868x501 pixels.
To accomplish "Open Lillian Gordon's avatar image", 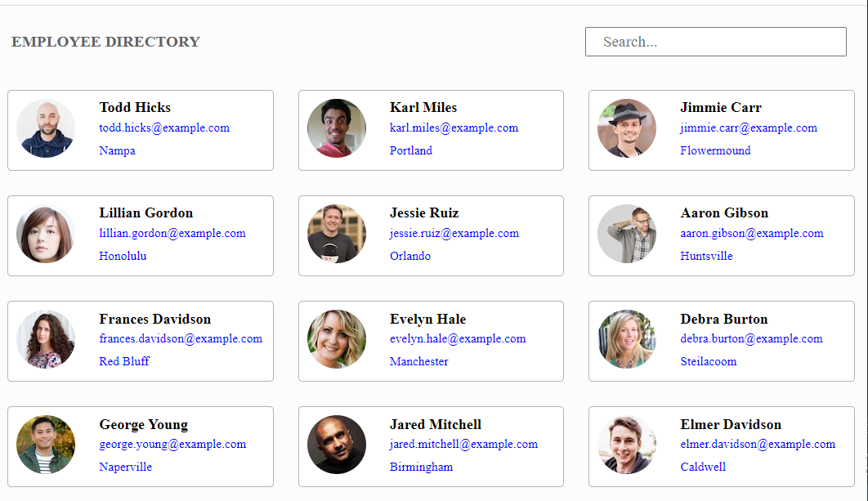I will 46,234.
